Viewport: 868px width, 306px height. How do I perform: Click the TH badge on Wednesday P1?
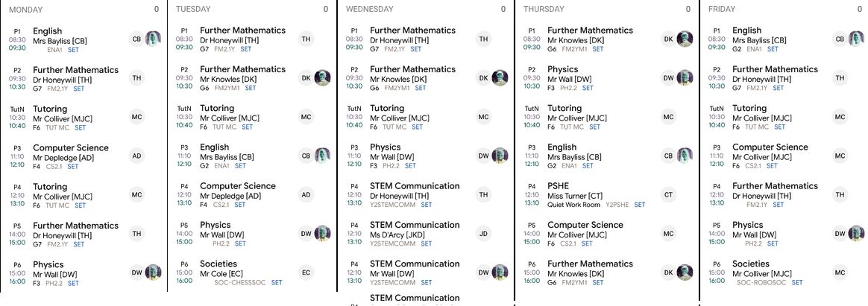483,39
